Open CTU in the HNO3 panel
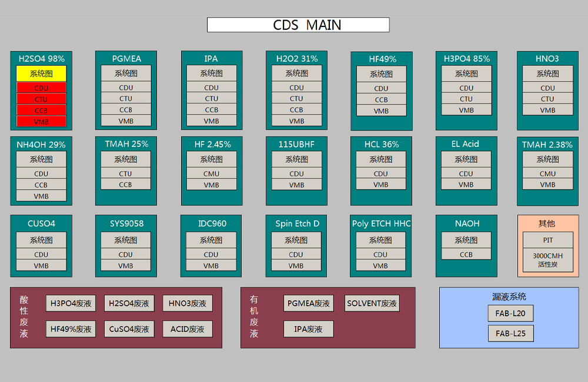This screenshot has width=588, height=382. [547, 99]
